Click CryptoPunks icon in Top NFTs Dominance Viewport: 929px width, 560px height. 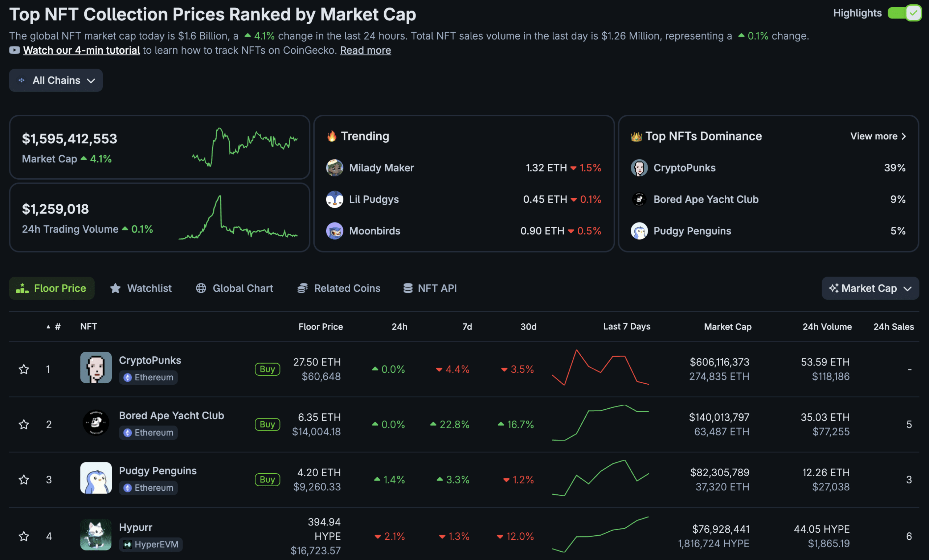point(639,168)
